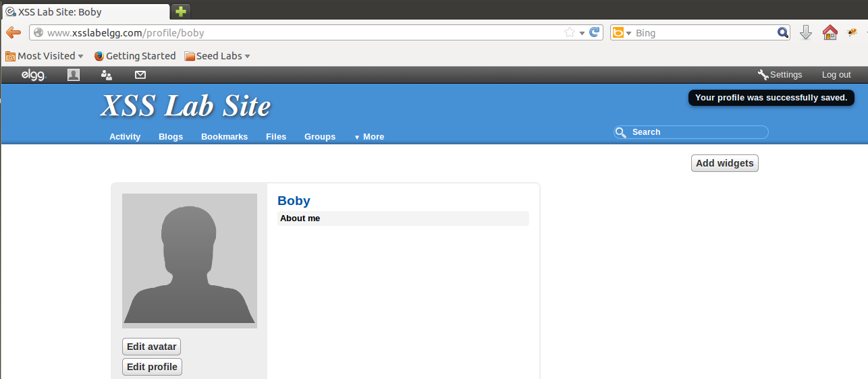Go to browser home page icon
Viewport: 868px width, 379px height.
tap(830, 32)
